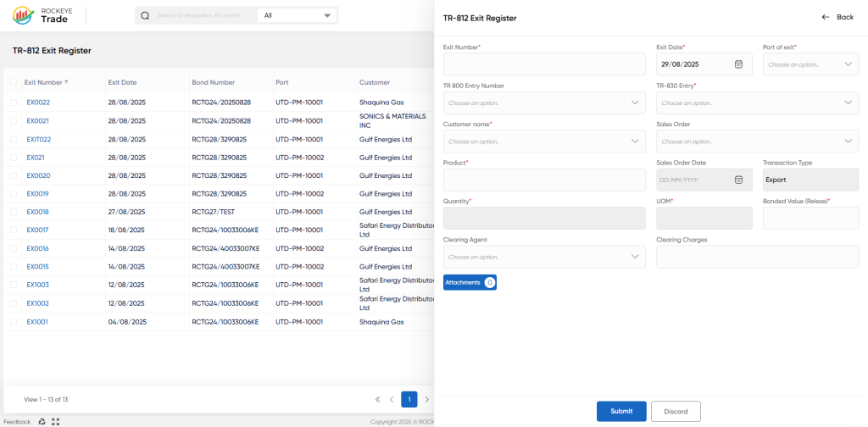This screenshot has height=427, width=868.
Task: Click the Exit Date field showing 29/08/2025
Action: [x=704, y=64]
